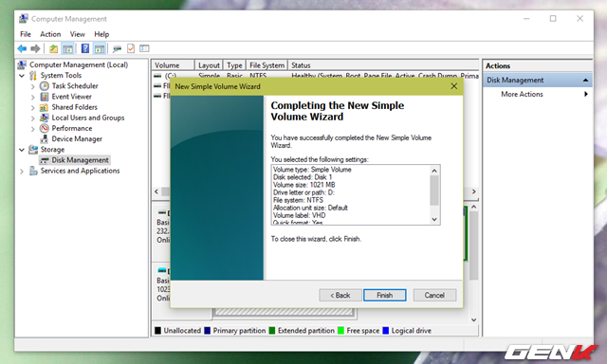Viewport: 607px width, 364px height.
Task: Expand the Services and Applications node
Action: pyautogui.click(x=22, y=171)
